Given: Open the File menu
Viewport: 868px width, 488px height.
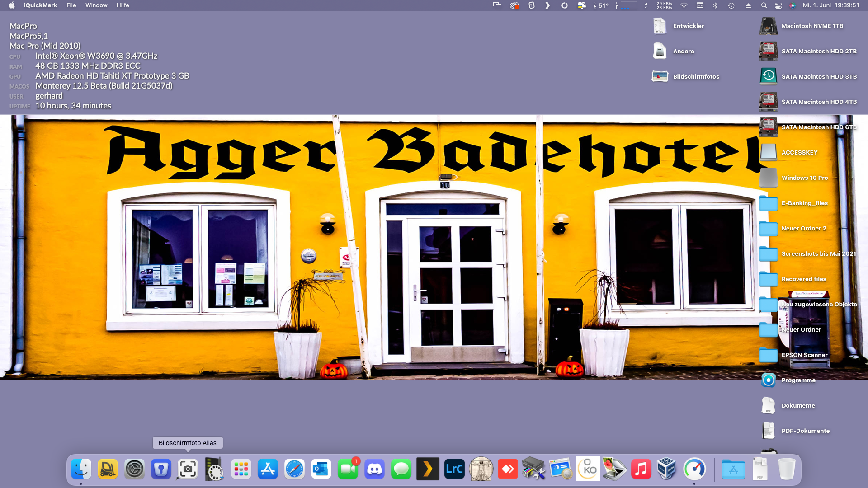Looking at the screenshot, I should coord(71,5).
